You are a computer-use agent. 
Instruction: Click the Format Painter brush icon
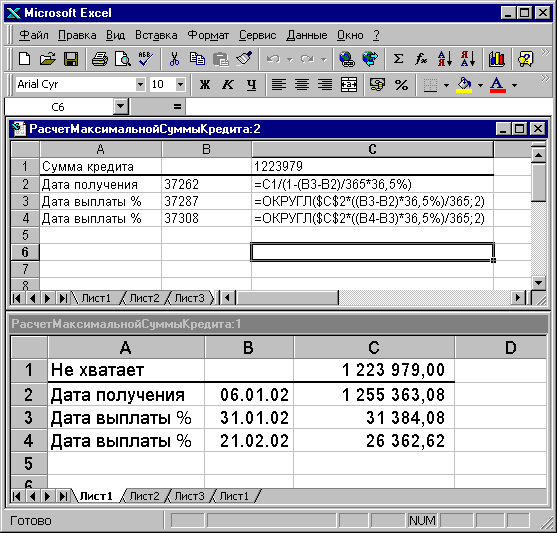click(244, 59)
